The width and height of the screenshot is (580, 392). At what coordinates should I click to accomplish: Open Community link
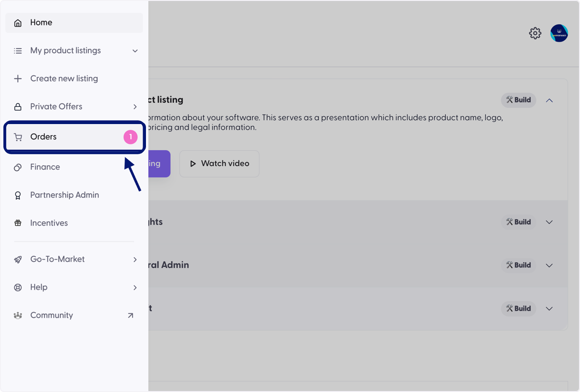(x=74, y=315)
